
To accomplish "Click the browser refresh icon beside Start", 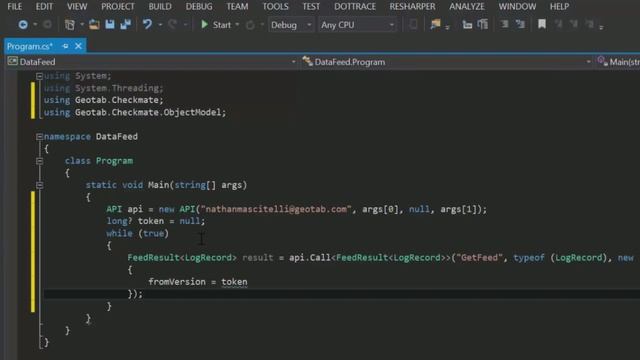I will coord(250,25).
